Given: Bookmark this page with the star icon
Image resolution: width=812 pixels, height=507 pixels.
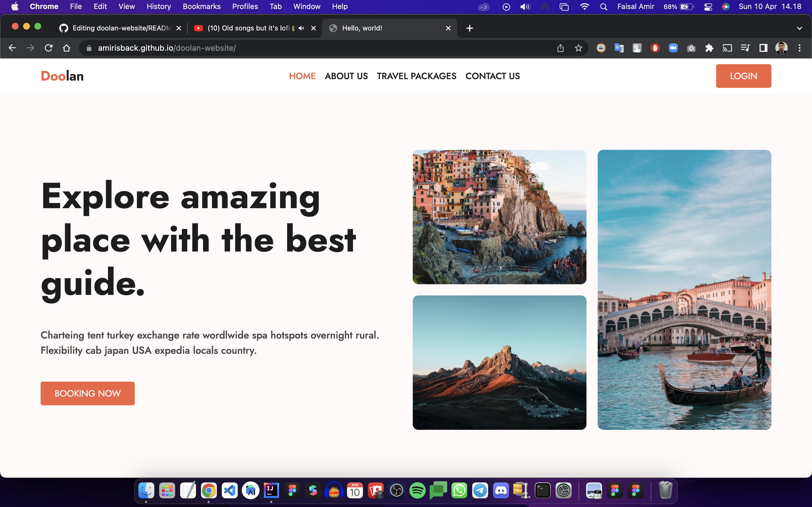Looking at the screenshot, I should tap(578, 48).
